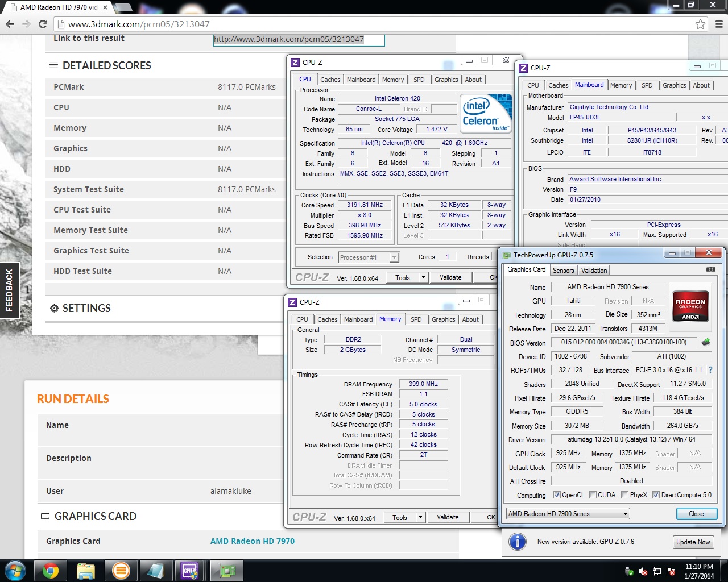Go back with the browser back arrow
The width and height of the screenshot is (728, 582).
[10, 24]
